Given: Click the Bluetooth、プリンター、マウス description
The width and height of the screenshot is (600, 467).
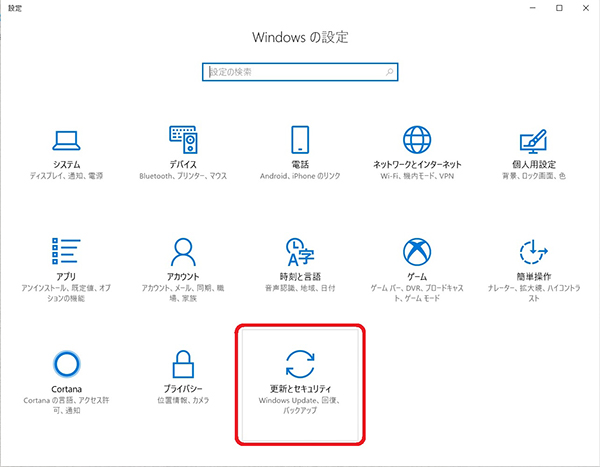Looking at the screenshot, I should (183, 176).
